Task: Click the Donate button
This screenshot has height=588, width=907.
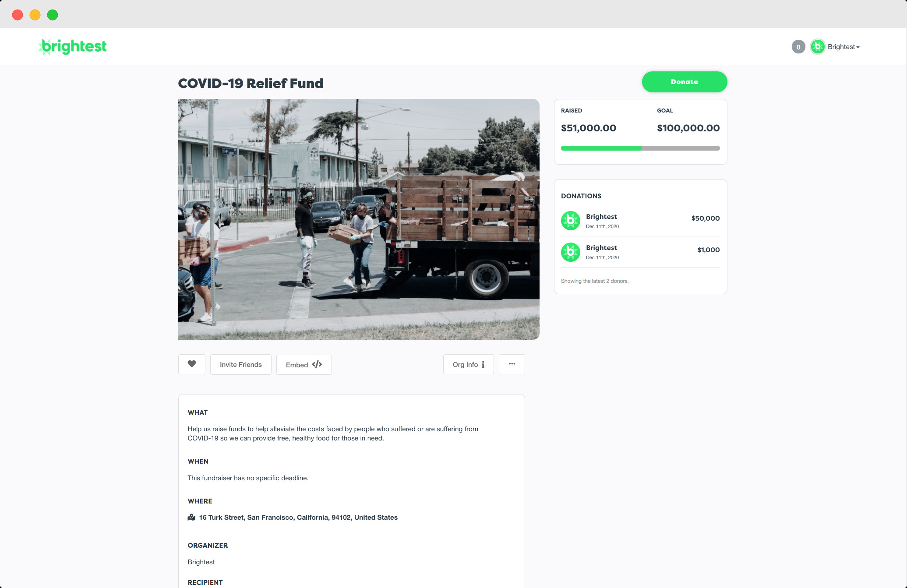Action: coord(684,81)
